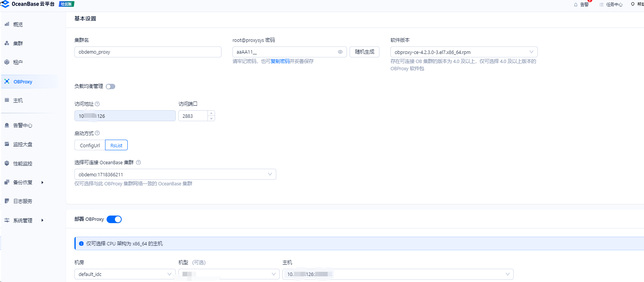Select the OBProxy sidebar icon

[7, 81]
